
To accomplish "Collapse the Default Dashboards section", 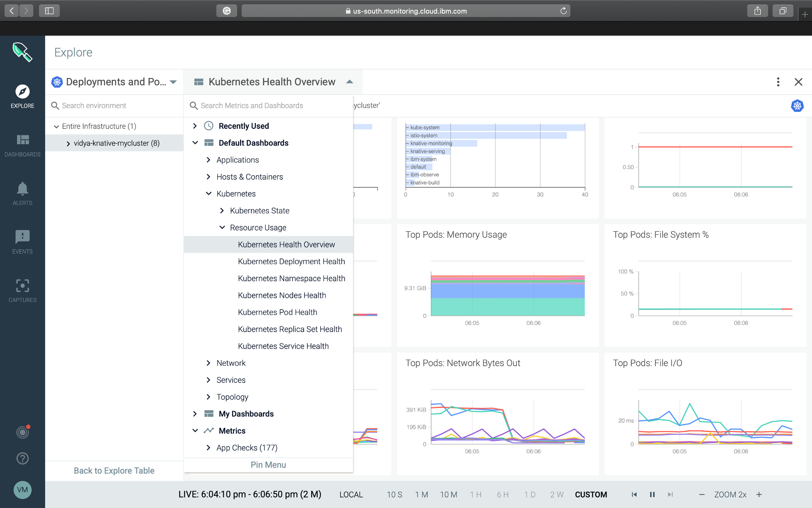I will coord(195,143).
